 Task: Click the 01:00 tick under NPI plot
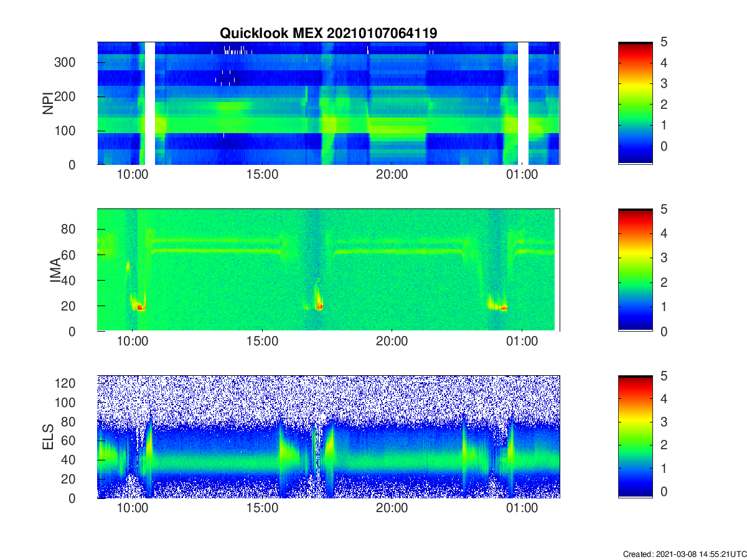[522, 175]
